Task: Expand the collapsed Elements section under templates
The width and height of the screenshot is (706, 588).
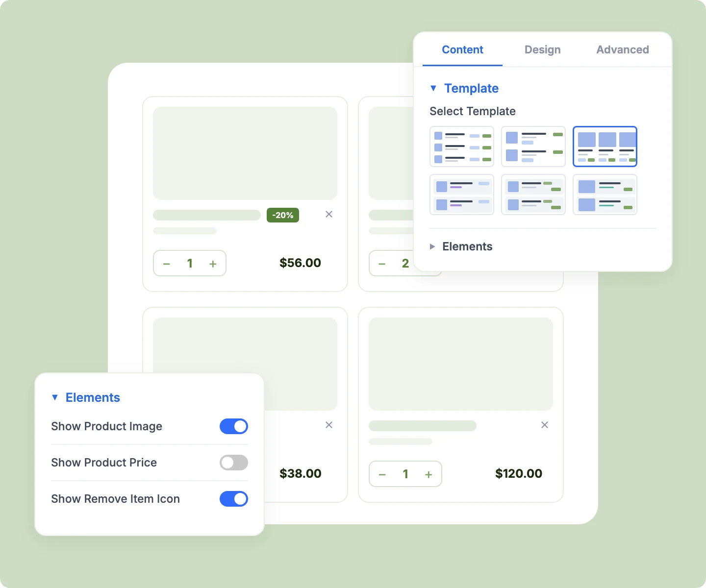Action: [461, 246]
